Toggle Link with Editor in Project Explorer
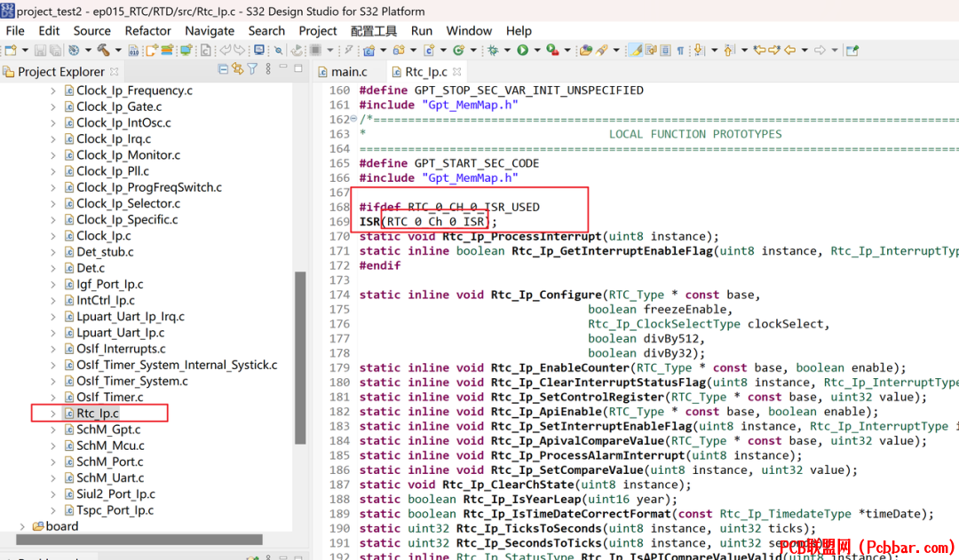The width and height of the screenshot is (959, 560). (x=238, y=70)
